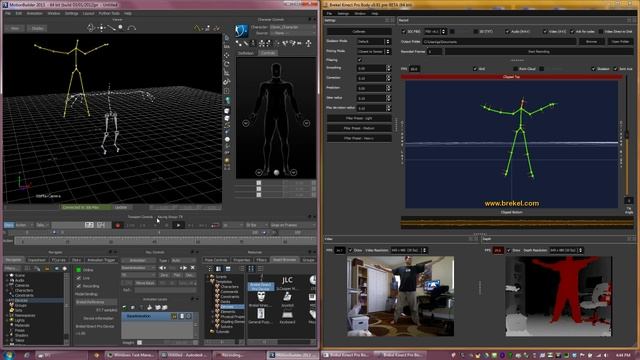This screenshot has height=360, width=640.
Task: Select Devices in the Navigator tree
Action: click(x=21, y=300)
